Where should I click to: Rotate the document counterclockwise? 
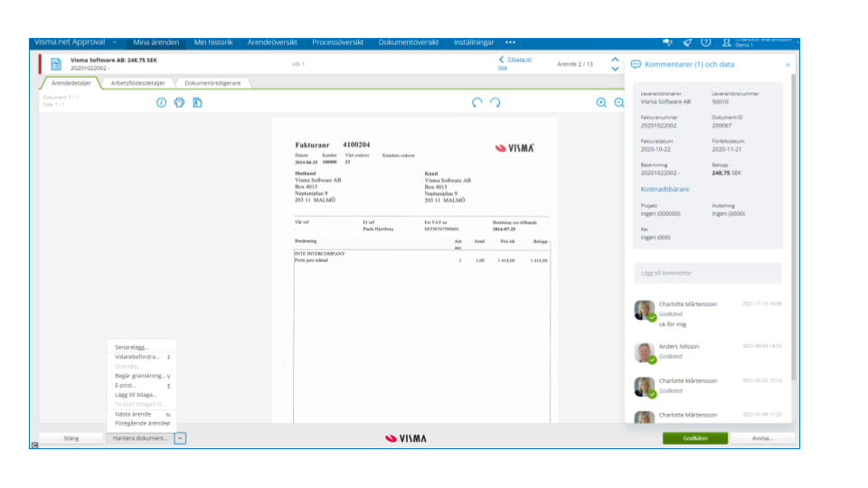476,102
